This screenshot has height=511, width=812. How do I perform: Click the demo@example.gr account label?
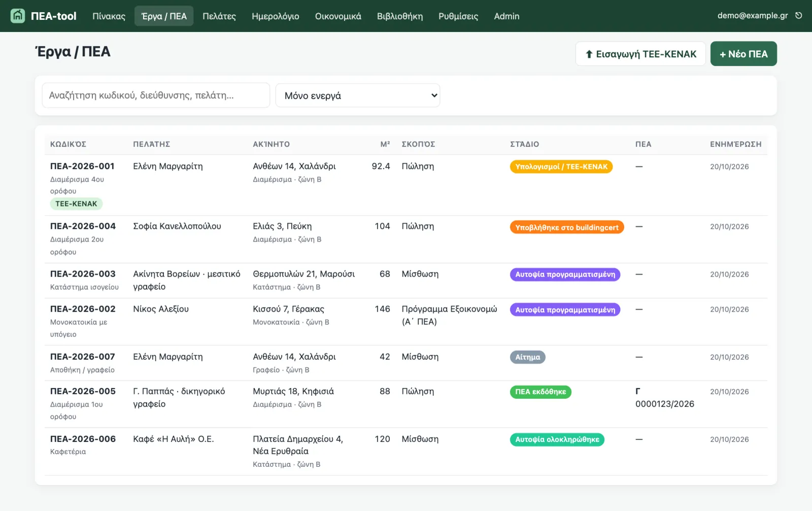[x=753, y=16]
